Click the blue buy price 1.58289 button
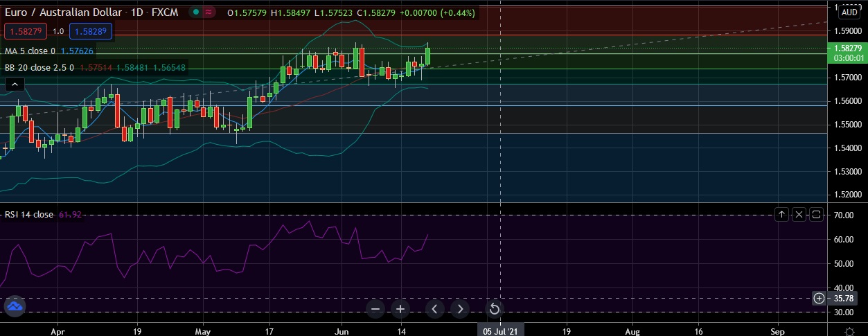Screen dimensions: 868x336 click(x=88, y=31)
